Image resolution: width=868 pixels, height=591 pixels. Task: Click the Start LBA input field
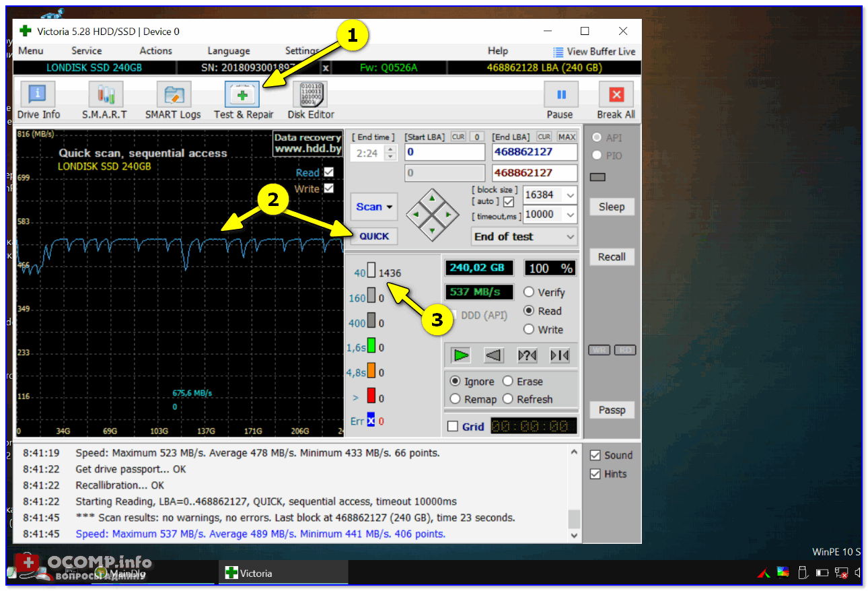pyautogui.click(x=444, y=152)
